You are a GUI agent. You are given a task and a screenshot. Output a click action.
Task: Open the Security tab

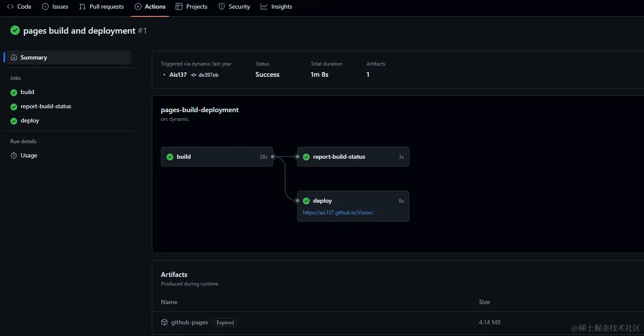pyautogui.click(x=234, y=6)
